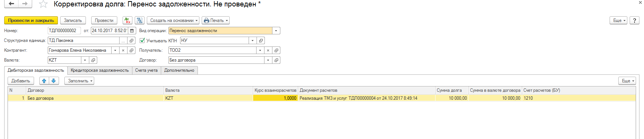Open Валюта KZT item via open icon
The image size is (644, 139).
pos(93,60)
